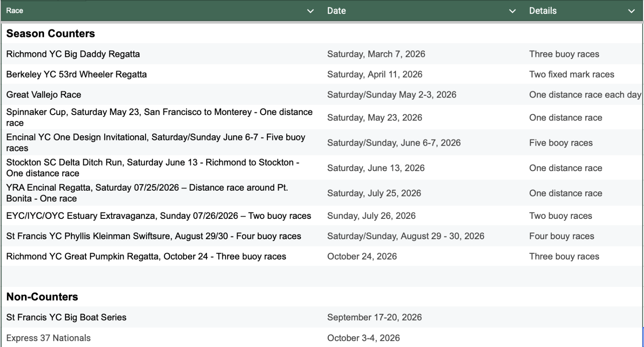Select the Season Counters section heading
Image resolution: width=644 pixels, height=347 pixels.
coord(50,33)
